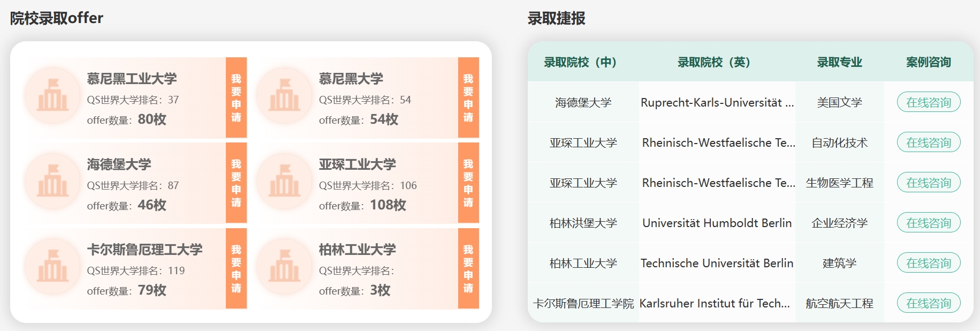The width and height of the screenshot is (980, 331).
Task: Click offer数量 46枚 text
Action: click(x=126, y=205)
